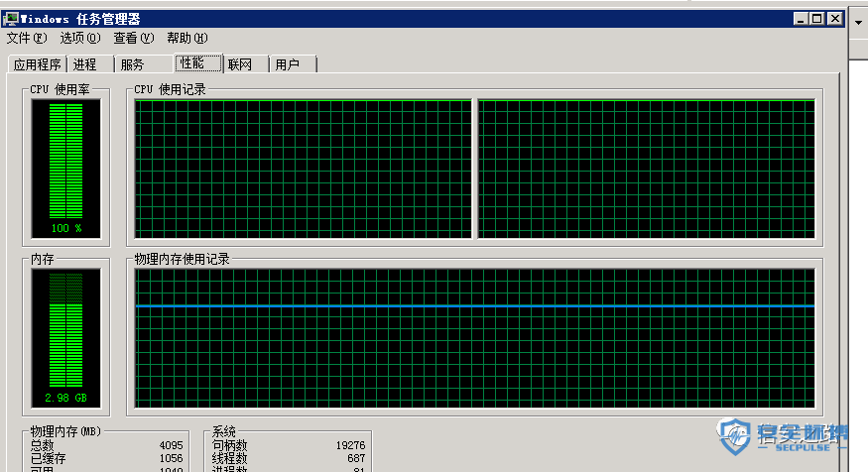Viewport: 868px width, 472px height.
Task: Click the 线程数 value 687
Action: click(356, 459)
